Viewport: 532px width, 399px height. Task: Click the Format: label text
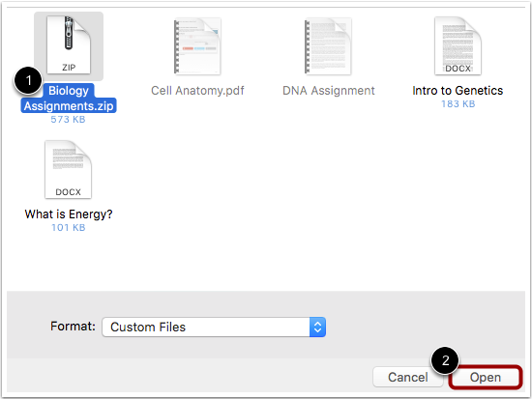(x=73, y=327)
